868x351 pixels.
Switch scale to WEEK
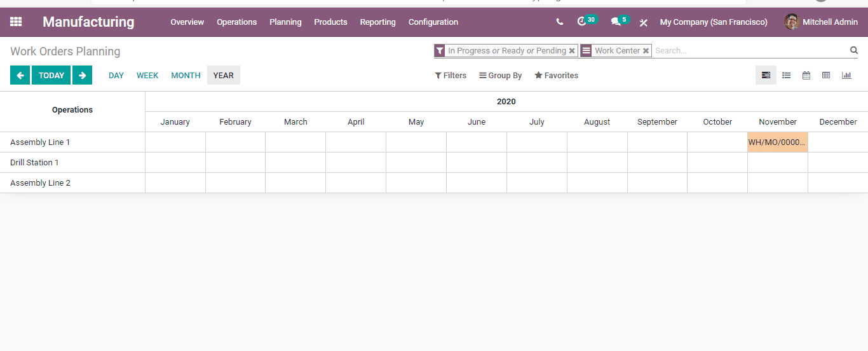coord(147,75)
